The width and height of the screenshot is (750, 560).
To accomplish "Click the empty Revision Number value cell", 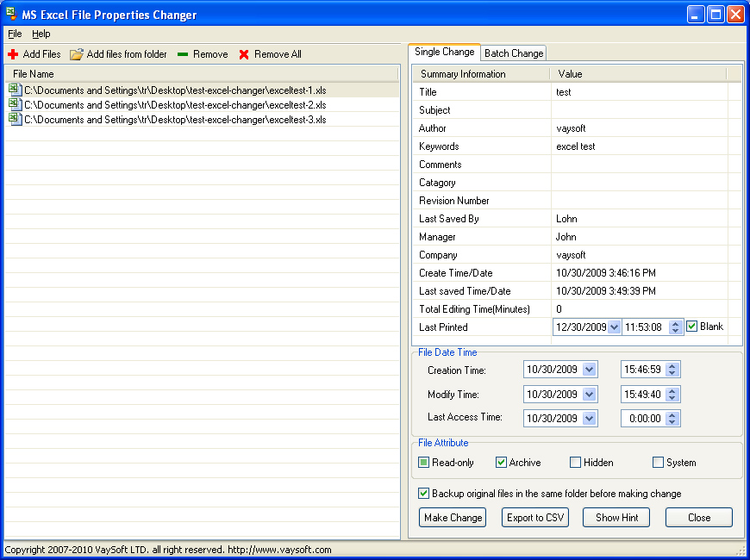I will [640, 201].
